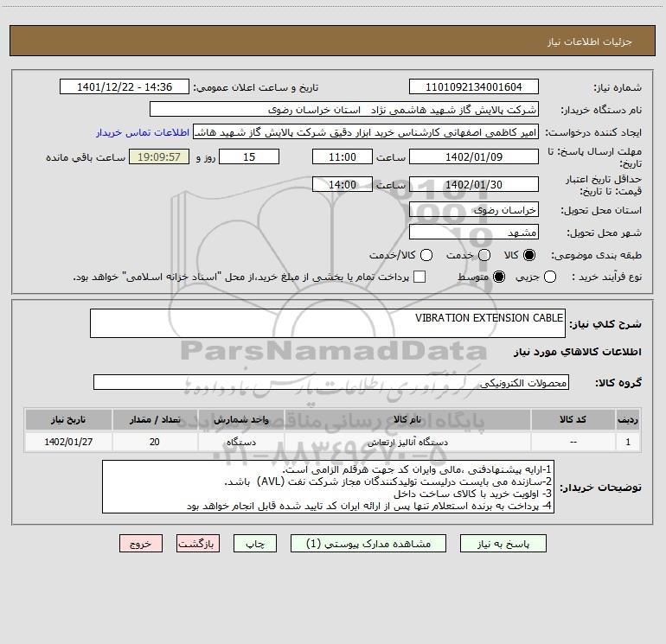Click the goods group field محصولات الکترونیکی
The image size is (666, 644).
(x=331, y=382)
